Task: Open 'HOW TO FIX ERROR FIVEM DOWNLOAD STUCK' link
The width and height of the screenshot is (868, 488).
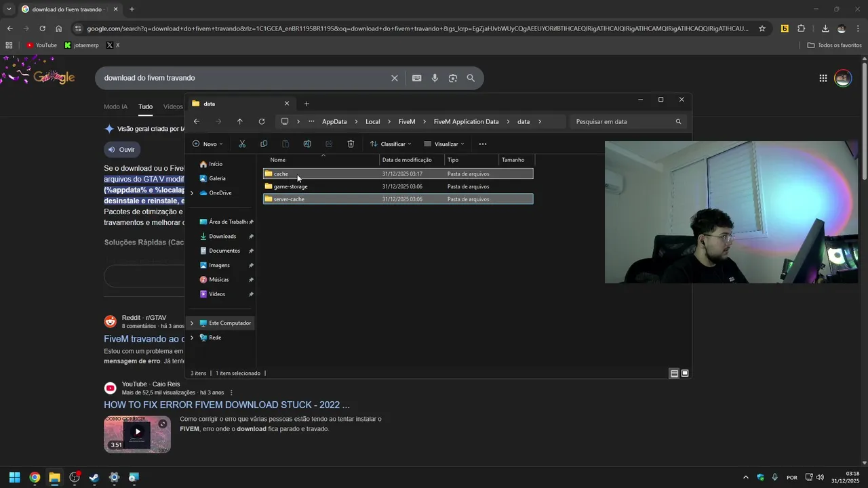Action: pyautogui.click(x=226, y=405)
